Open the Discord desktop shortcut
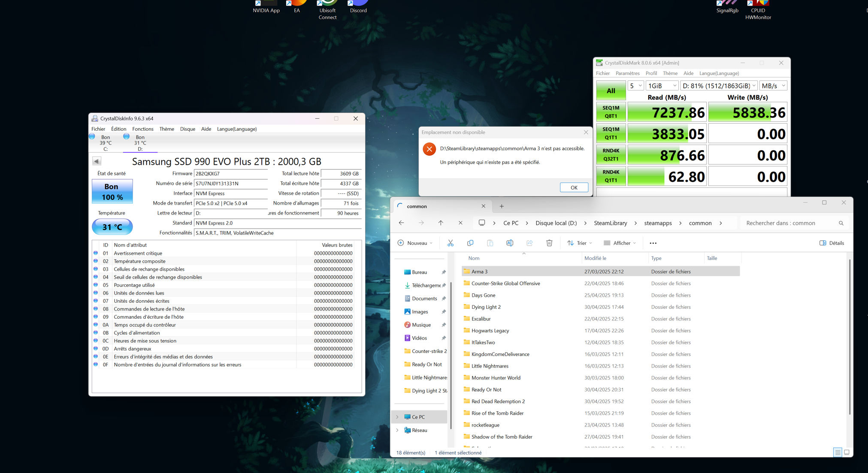The width and height of the screenshot is (868, 473). click(x=358, y=7)
